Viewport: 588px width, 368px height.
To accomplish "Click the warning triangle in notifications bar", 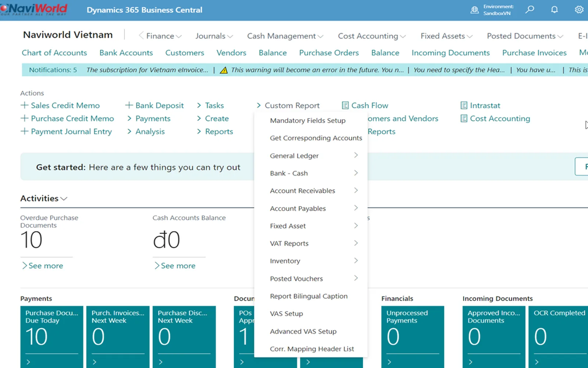I will pyautogui.click(x=223, y=70).
